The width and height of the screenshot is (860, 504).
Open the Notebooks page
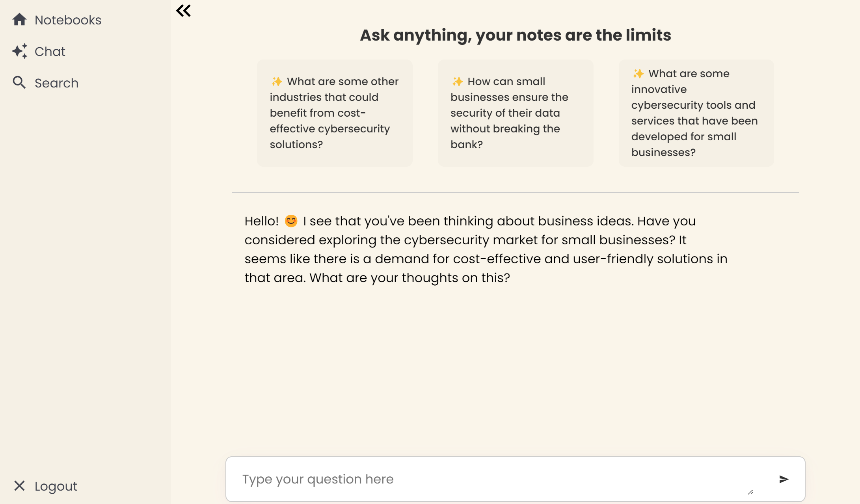coord(68,20)
